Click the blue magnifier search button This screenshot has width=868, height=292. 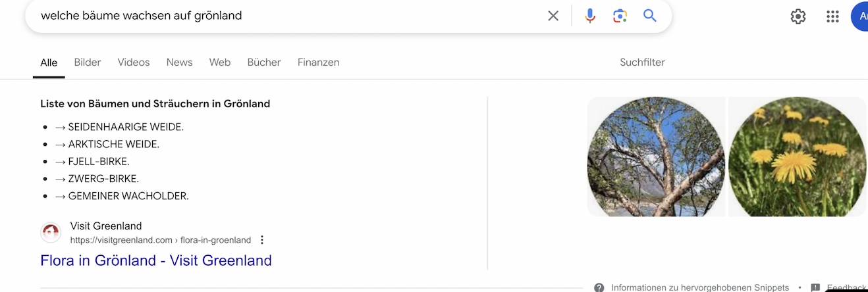coord(650,16)
